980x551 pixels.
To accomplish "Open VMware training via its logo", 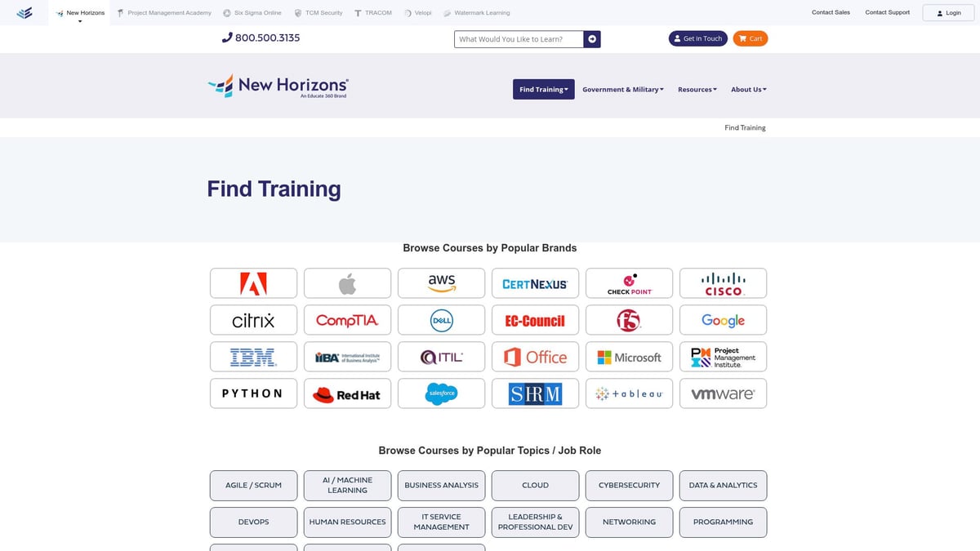I will click(x=723, y=393).
